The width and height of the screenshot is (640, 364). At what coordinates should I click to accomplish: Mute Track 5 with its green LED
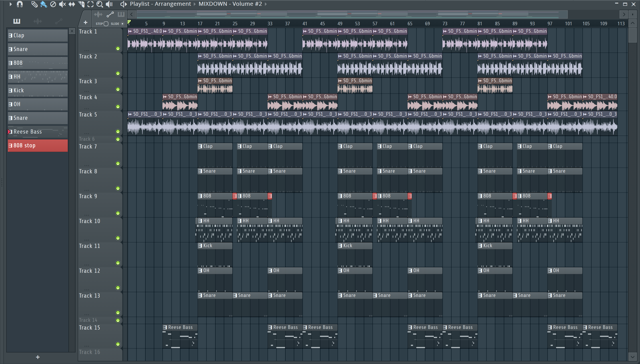click(118, 131)
